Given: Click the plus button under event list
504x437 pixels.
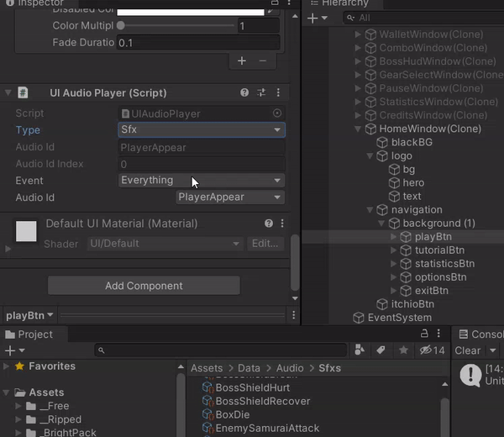Looking at the screenshot, I should click(242, 61).
